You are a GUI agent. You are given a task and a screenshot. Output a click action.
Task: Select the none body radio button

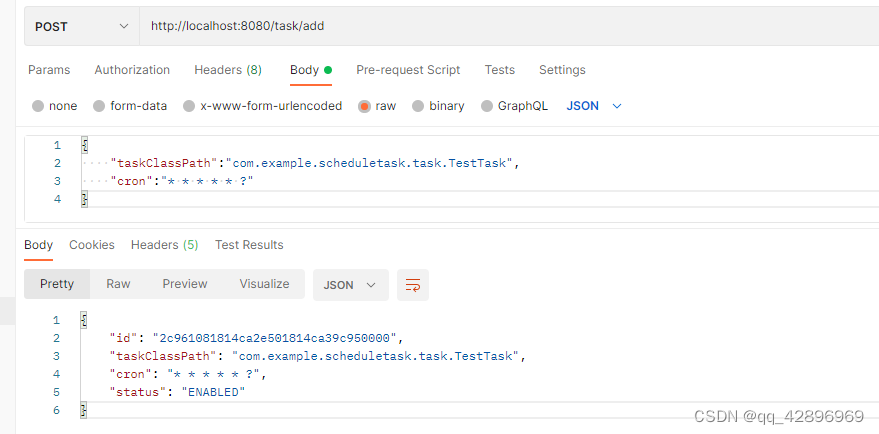[38, 106]
